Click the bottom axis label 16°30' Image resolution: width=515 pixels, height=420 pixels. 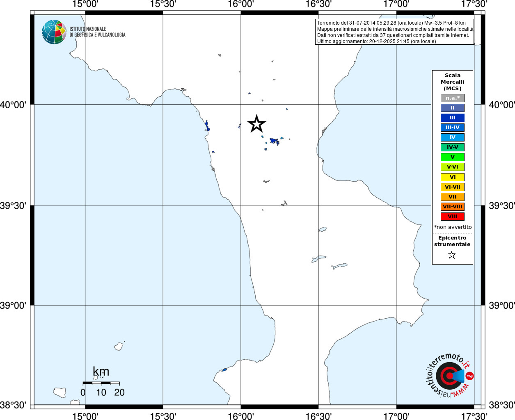click(319, 416)
